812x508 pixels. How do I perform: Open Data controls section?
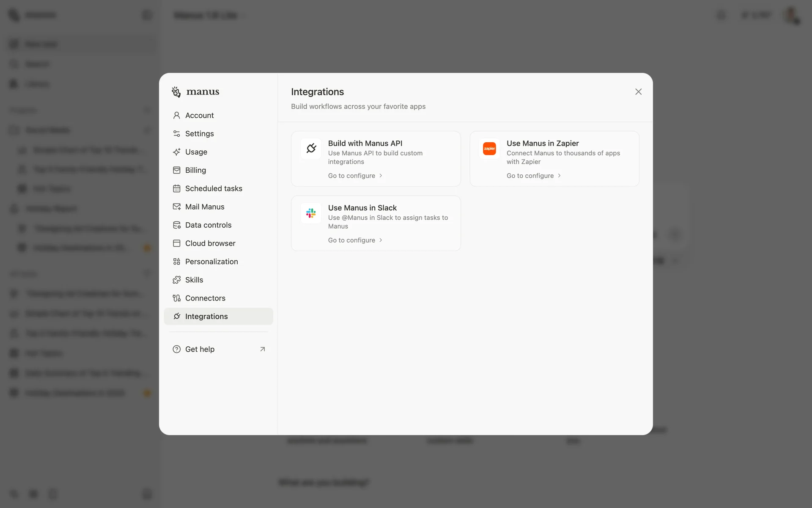[208, 225]
